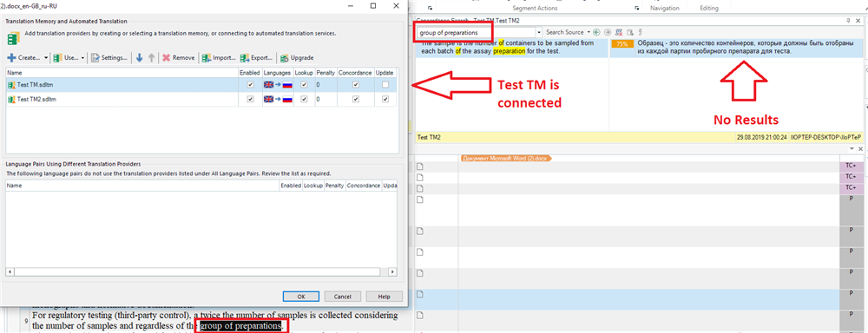This screenshot has height=333, width=868.
Task: Click Concordance column header in top list
Action: (355, 73)
